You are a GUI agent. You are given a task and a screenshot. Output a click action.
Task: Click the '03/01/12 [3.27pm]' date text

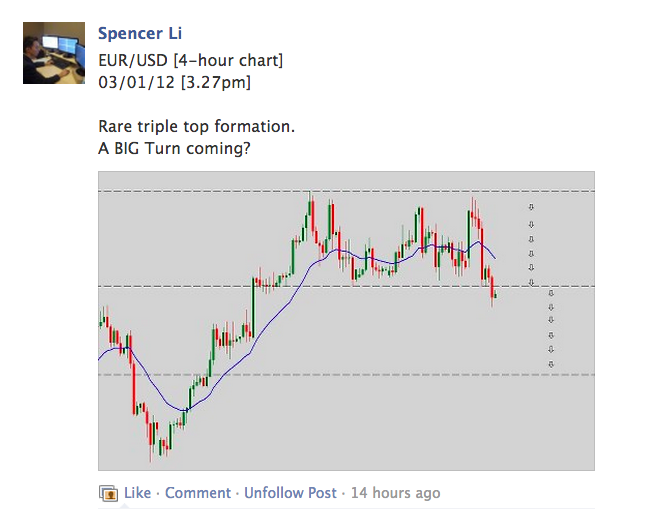[x=174, y=81]
